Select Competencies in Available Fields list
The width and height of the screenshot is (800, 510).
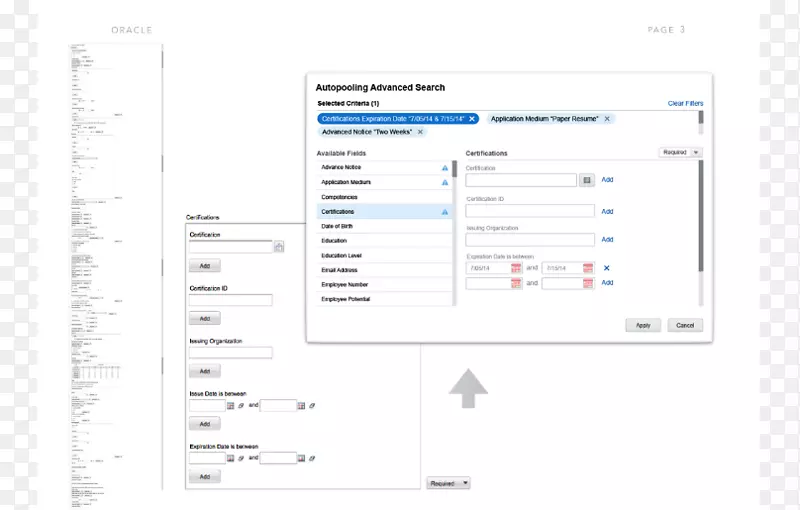(339, 198)
